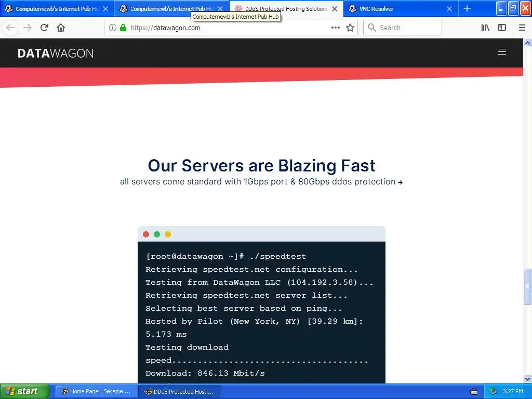Open page actions three-dot menu
This screenshot has height=399, width=532.
pyautogui.click(x=335, y=28)
